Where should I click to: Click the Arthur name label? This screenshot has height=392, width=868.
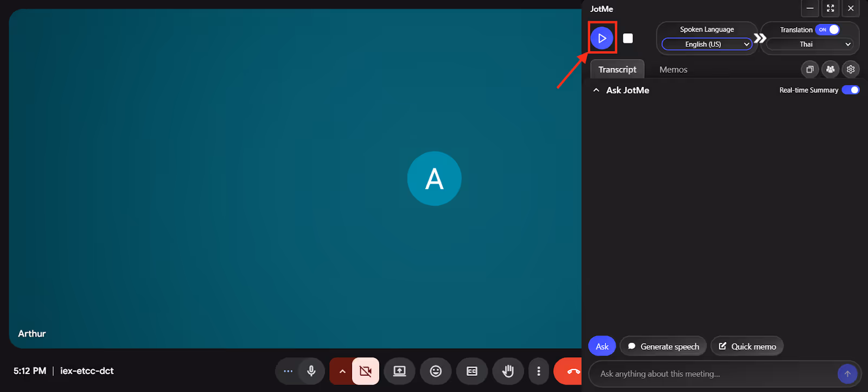32,333
